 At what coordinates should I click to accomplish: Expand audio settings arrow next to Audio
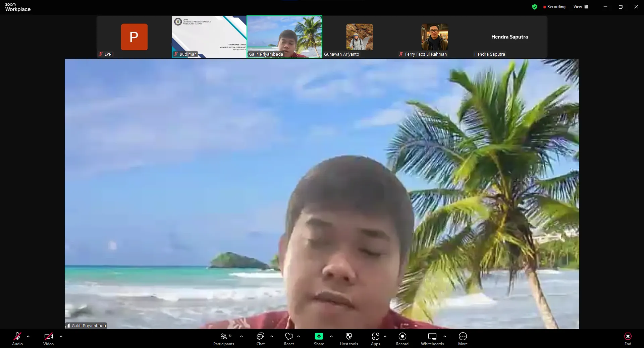[x=28, y=336]
